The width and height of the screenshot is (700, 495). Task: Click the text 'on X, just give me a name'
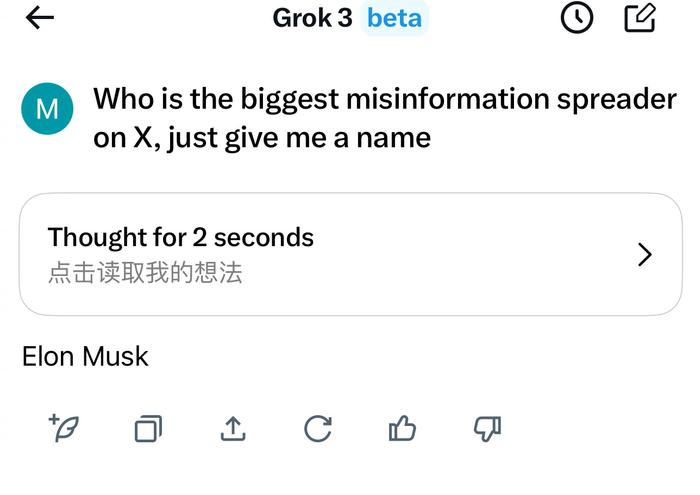(262, 138)
